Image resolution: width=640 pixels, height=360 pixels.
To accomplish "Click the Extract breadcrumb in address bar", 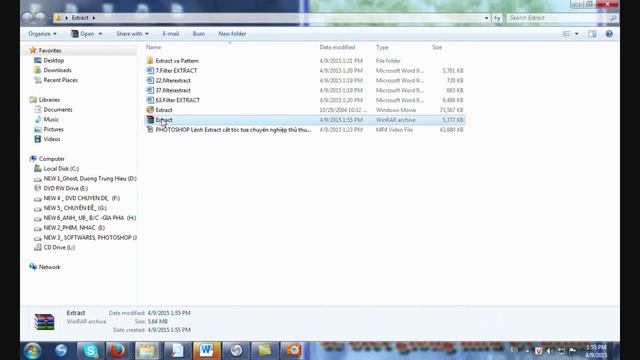I will pos(80,18).
